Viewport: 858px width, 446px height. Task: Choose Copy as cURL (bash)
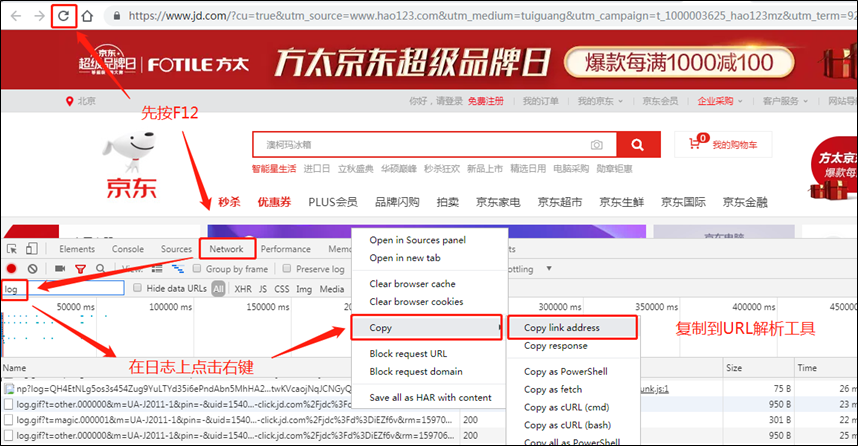tap(567, 425)
